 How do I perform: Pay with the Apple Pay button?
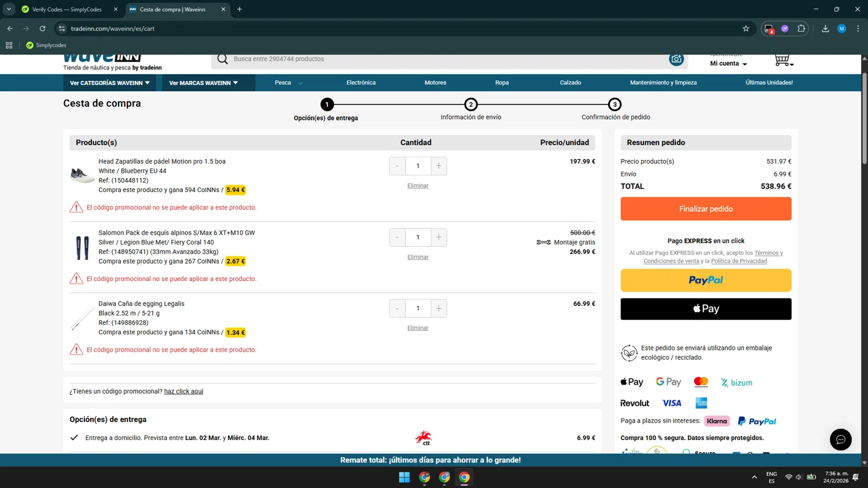coord(706,309)
